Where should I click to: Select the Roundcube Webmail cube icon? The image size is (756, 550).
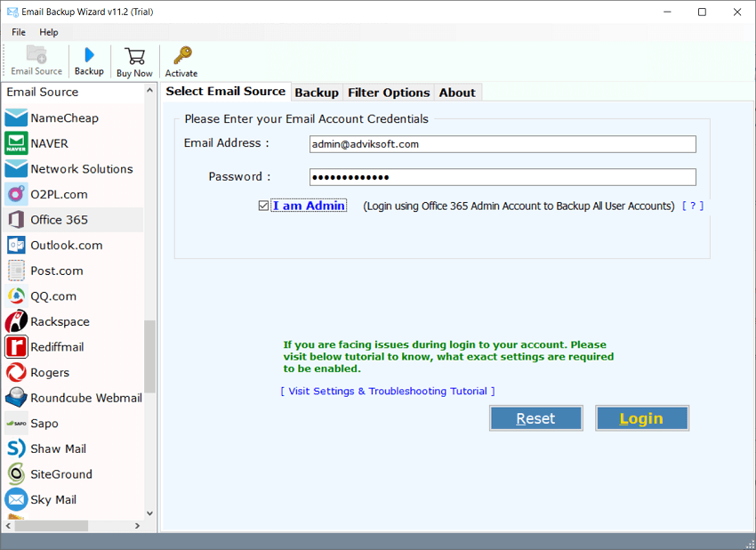click(x=16, y=398)
